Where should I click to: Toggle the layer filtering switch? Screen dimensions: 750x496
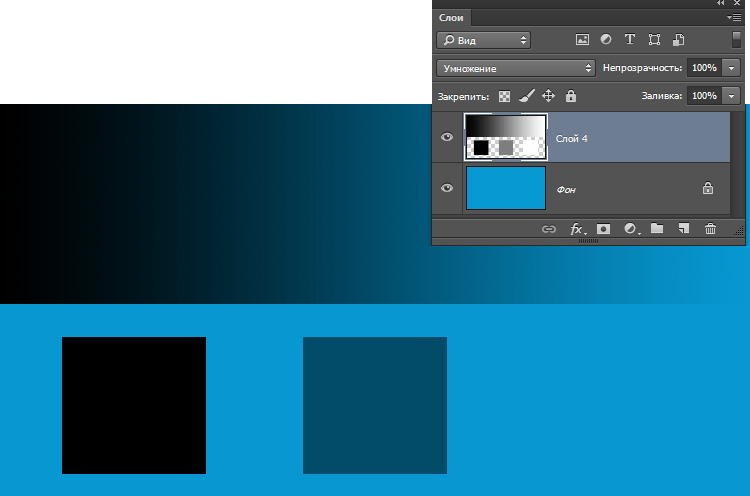(737, 40)
